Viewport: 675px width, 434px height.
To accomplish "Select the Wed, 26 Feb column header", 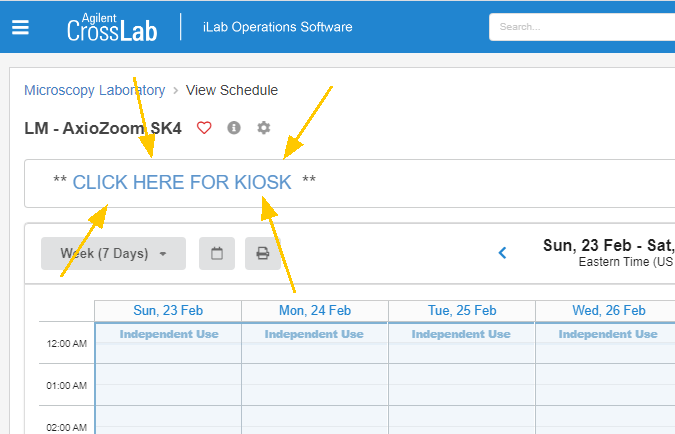I will click(608, 311).
